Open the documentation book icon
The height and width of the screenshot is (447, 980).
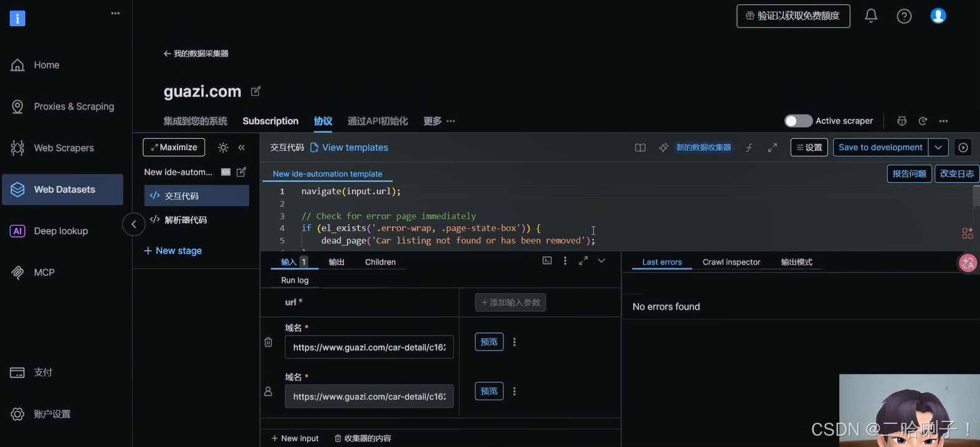(x=640, y=148)
